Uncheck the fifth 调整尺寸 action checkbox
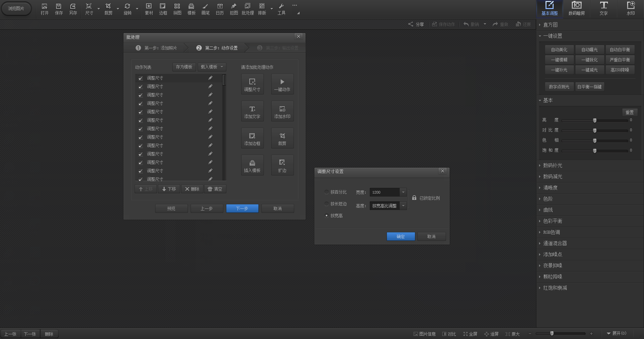 [140, 112]
